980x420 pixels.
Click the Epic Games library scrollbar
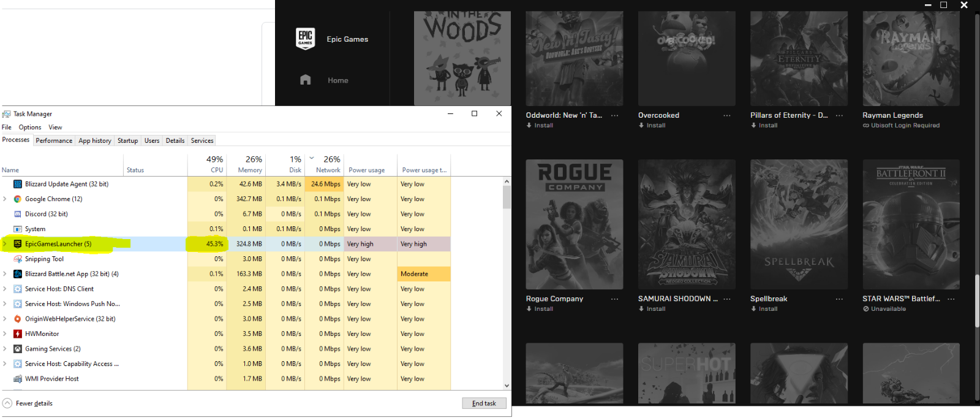pyautogui.click(x=977, y=300)
